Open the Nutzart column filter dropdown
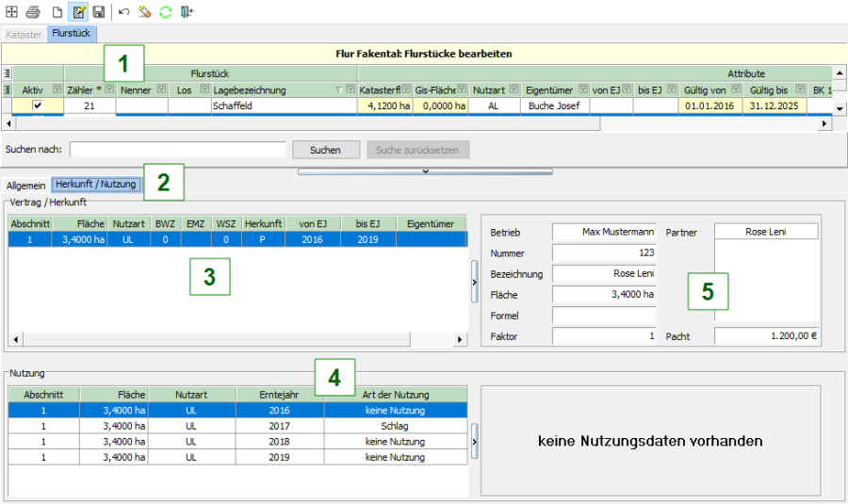Viewport: 848px width, 504px height. coord(512,89)
